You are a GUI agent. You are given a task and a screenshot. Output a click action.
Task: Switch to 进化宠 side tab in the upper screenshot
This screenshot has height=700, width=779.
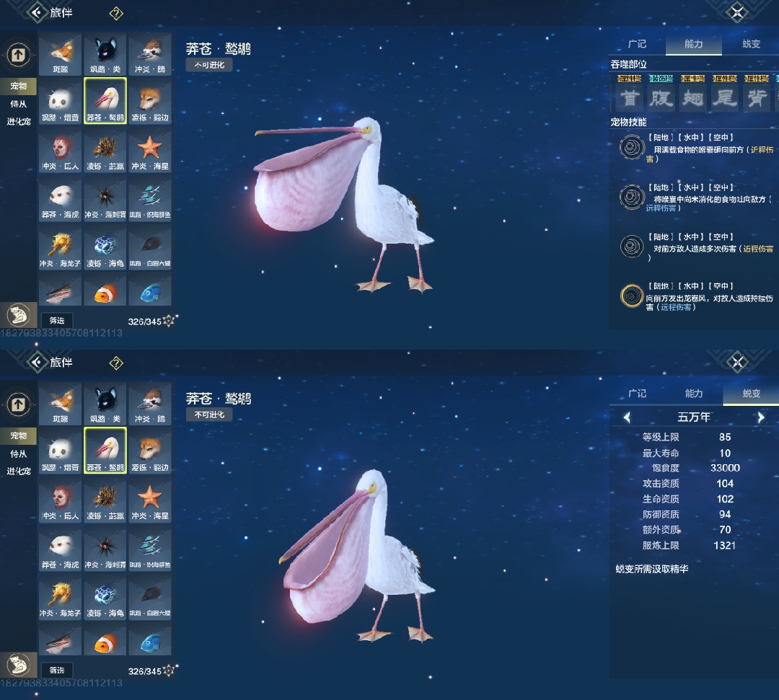[x=18, y=122]
